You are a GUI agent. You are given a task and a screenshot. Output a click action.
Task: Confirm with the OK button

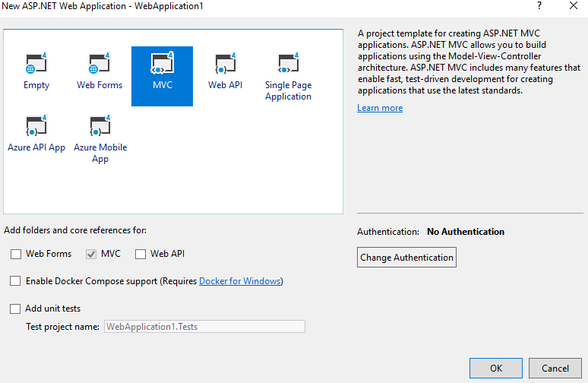click(x=496, y=368)
